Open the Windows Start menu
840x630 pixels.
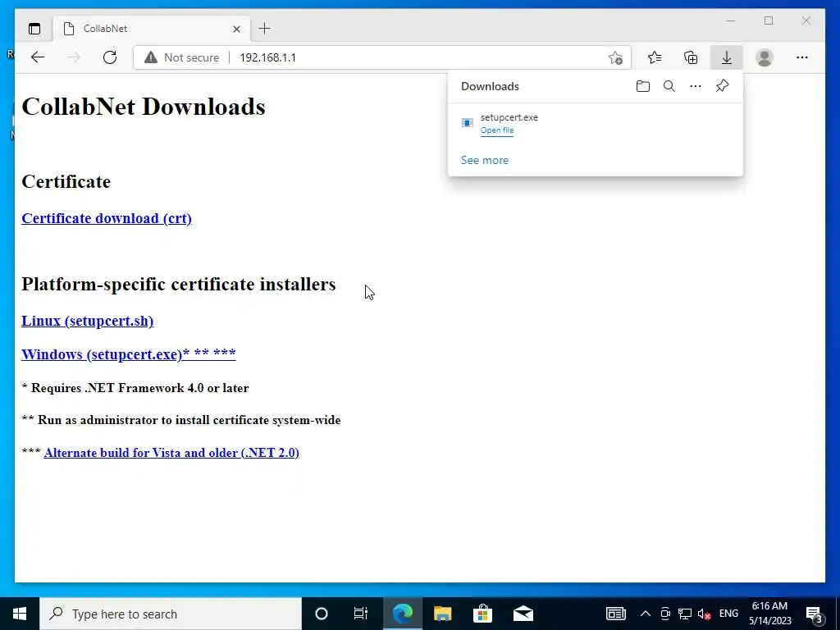[20, 614]
